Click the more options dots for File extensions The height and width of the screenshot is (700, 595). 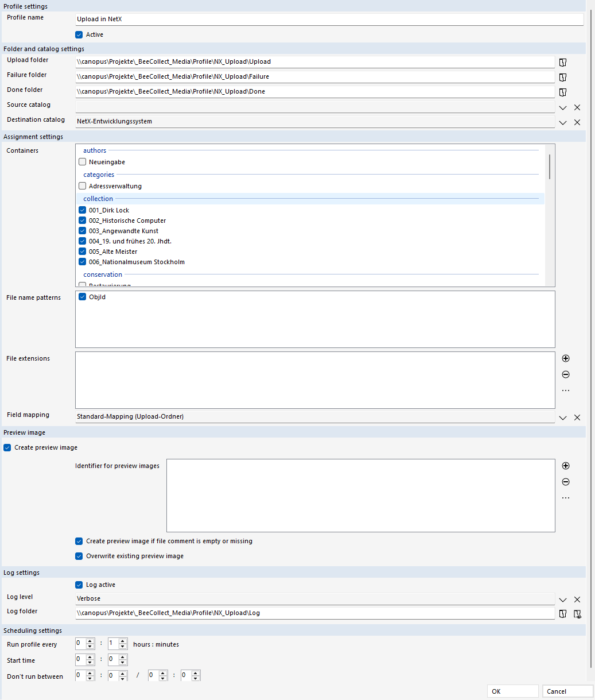566,390
